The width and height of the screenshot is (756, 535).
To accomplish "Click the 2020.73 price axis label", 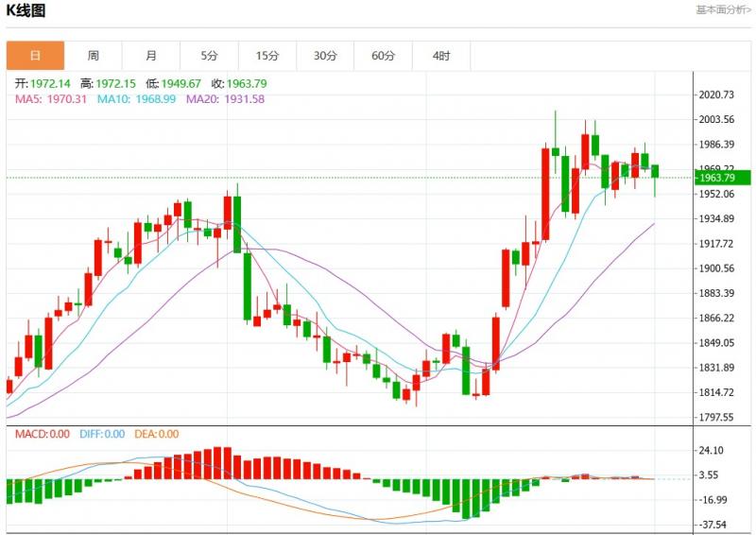I will tap(715, 95).
